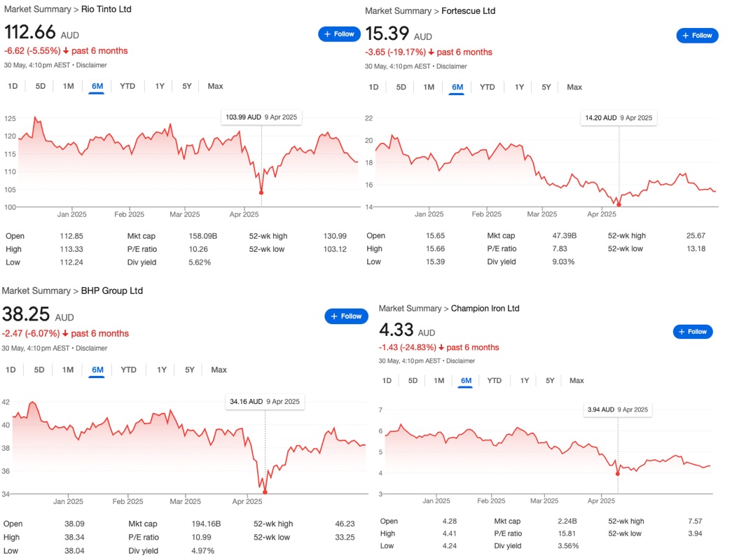
Task: Select 5D range on Fortescue chart
Action: pos(401,87)
